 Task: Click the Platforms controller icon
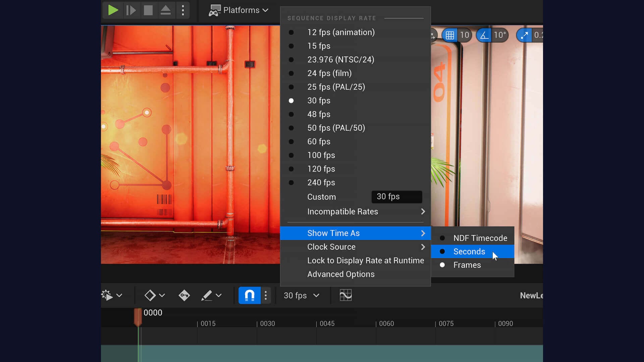pyautogui.click(x=214, y=10)
